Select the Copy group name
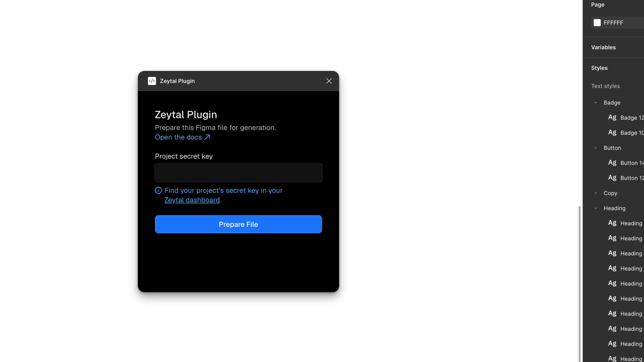 [610, 193]
